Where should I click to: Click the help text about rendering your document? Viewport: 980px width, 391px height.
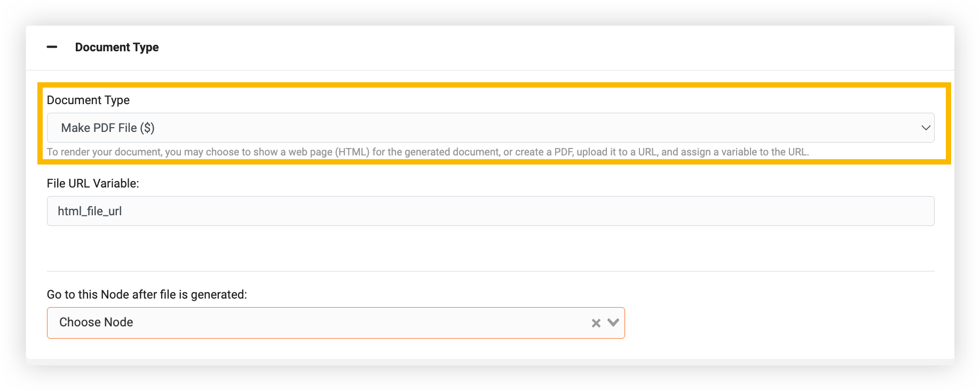[x=428, y=152]
